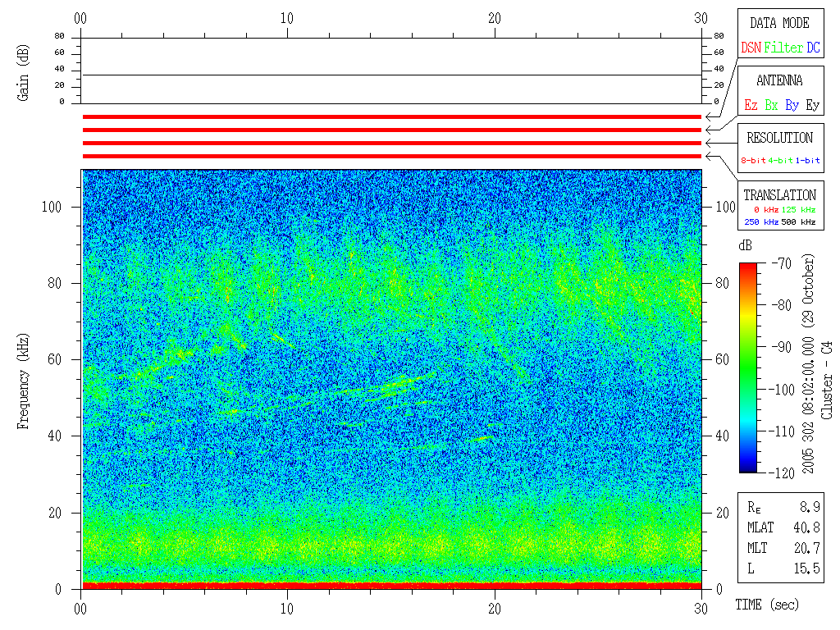
Task: Click the DATA MODE legend title
Action: (x=779, y=23)
